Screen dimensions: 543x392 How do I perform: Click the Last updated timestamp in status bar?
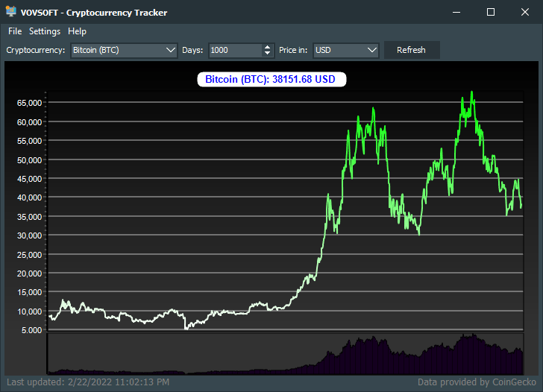click(87, 382)
